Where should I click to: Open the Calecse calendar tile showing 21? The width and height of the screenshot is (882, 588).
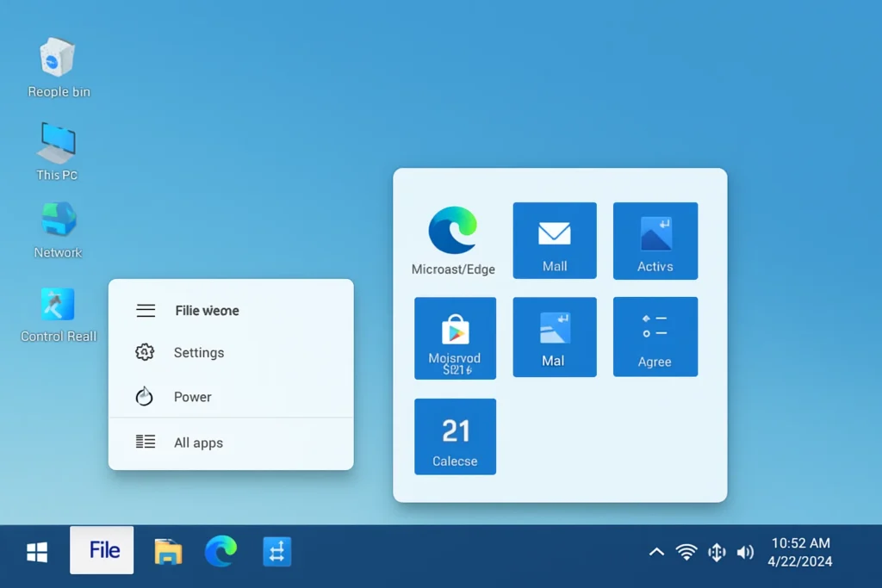coord(455,436)
